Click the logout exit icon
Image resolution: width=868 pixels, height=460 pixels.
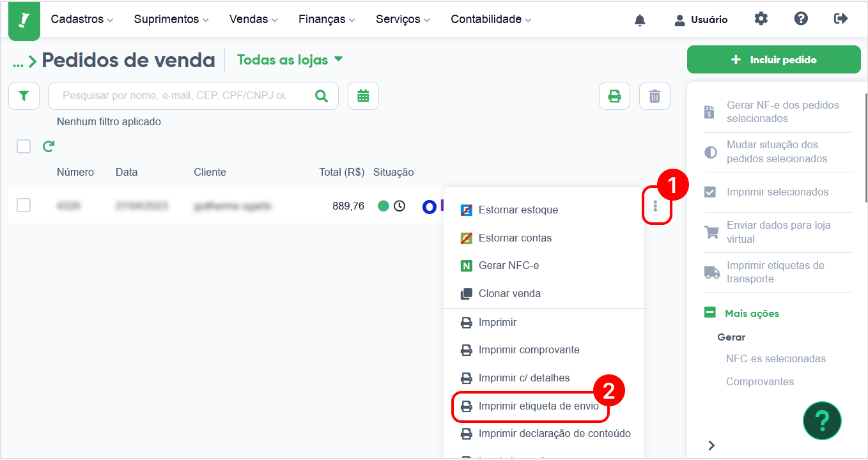pos(841,19)
